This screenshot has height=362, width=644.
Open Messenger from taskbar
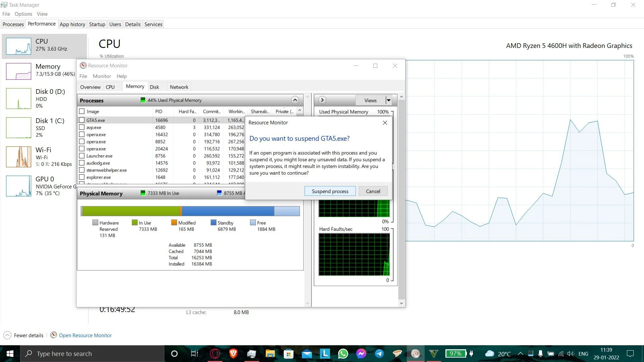(361, 354)
